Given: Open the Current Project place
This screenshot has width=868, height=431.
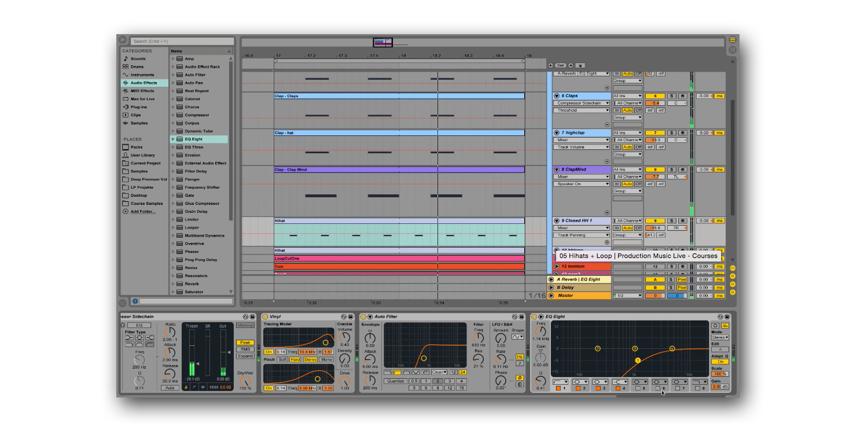Looking at the screenshot, I should (x=145, y=163).
